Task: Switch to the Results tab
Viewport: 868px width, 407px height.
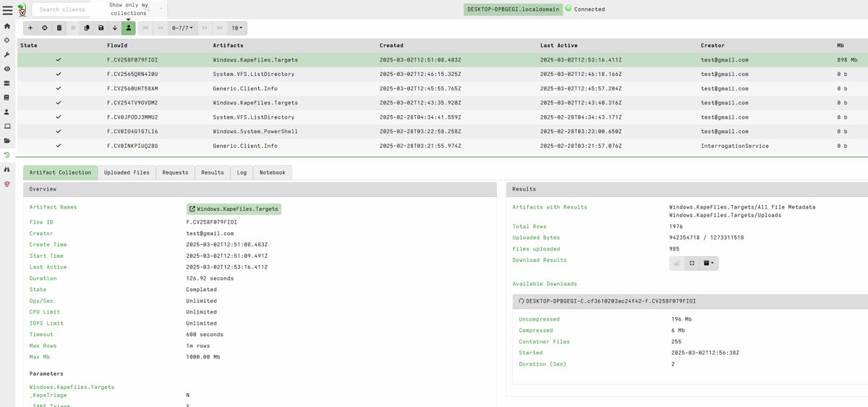Action: click(213, 172)
